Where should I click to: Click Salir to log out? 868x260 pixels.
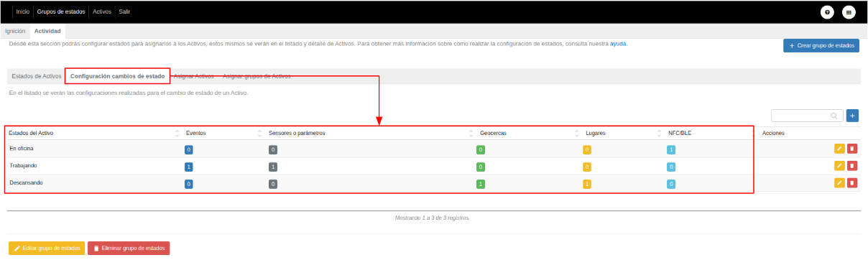point(124,12)
